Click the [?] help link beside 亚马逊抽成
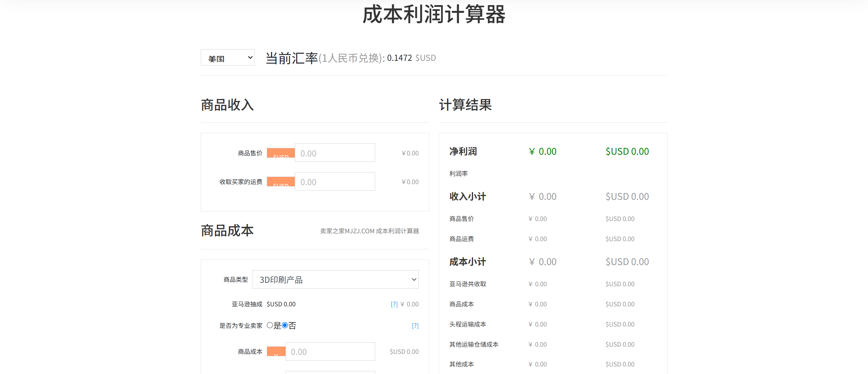 click(x=394, y=304)
